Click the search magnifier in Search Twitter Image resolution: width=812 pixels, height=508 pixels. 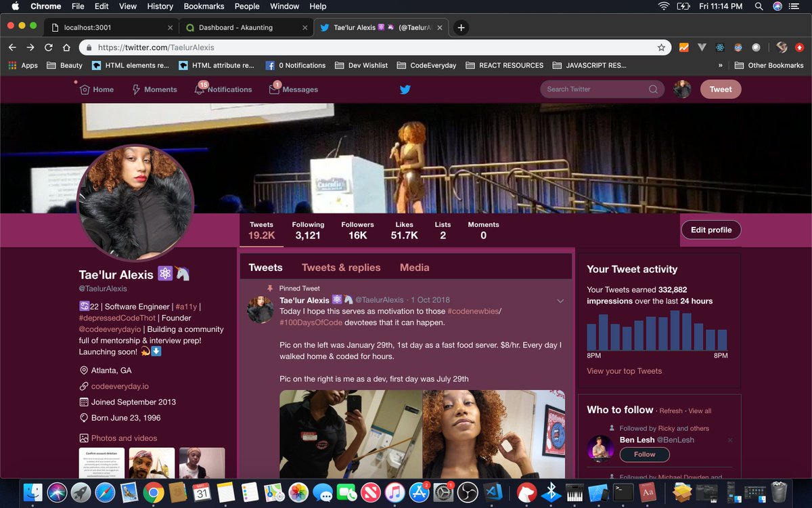653,89
